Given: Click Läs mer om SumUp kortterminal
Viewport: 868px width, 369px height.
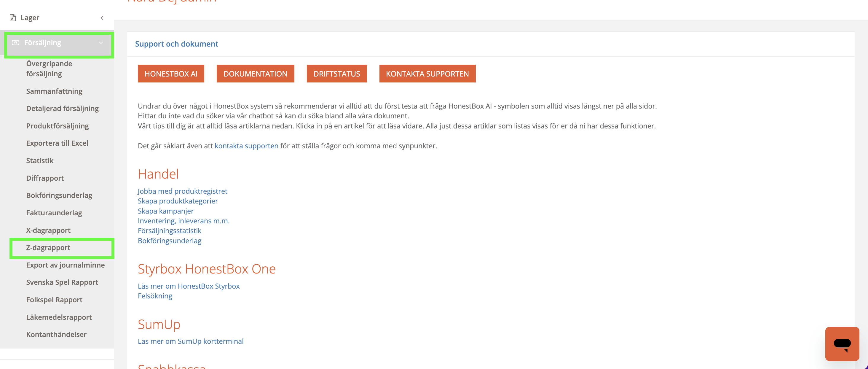Looking at the screenshot, I should (190, 341).
